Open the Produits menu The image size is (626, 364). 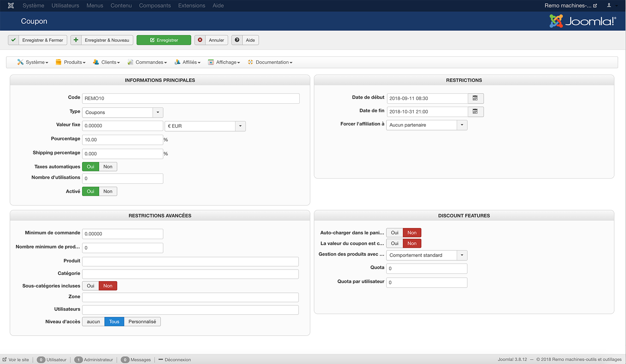click(x=70, y=62)
